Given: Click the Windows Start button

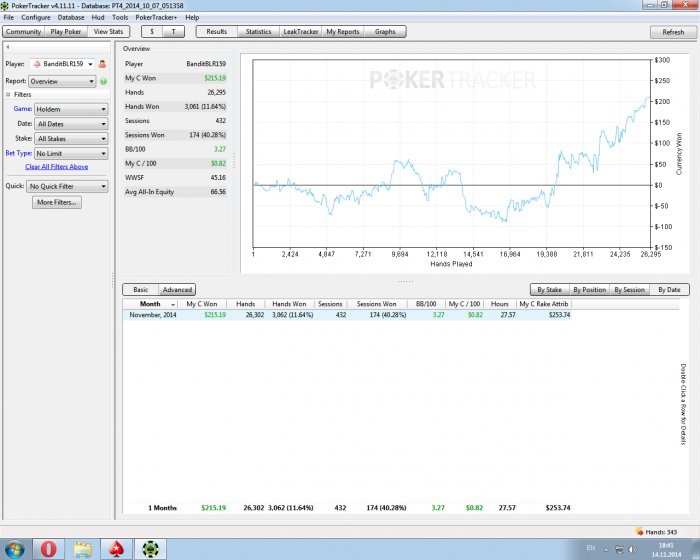Looking at the screenshot, I should tap(14, 549).
